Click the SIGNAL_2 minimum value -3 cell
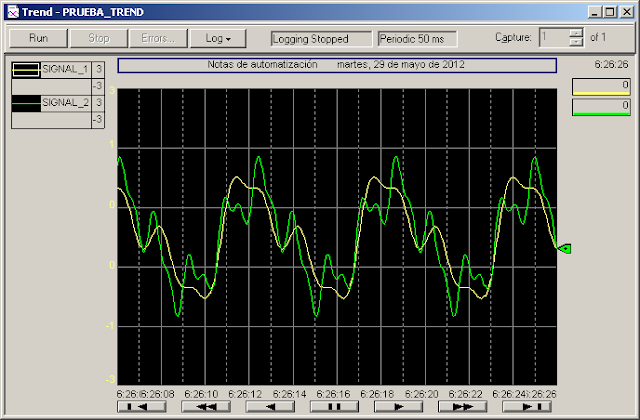Image resolution: width=640 pixels, height=420 pixels. click(98, 120)
